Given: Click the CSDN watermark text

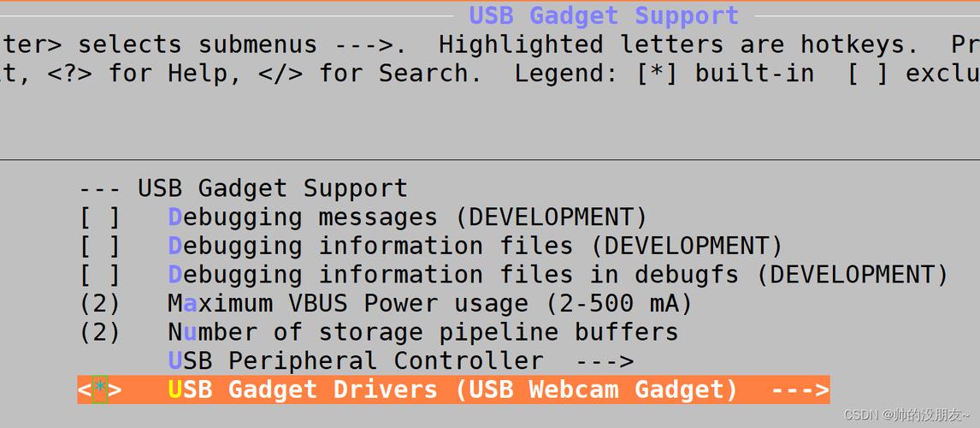Looking at the screenshot, I should 906,414.
